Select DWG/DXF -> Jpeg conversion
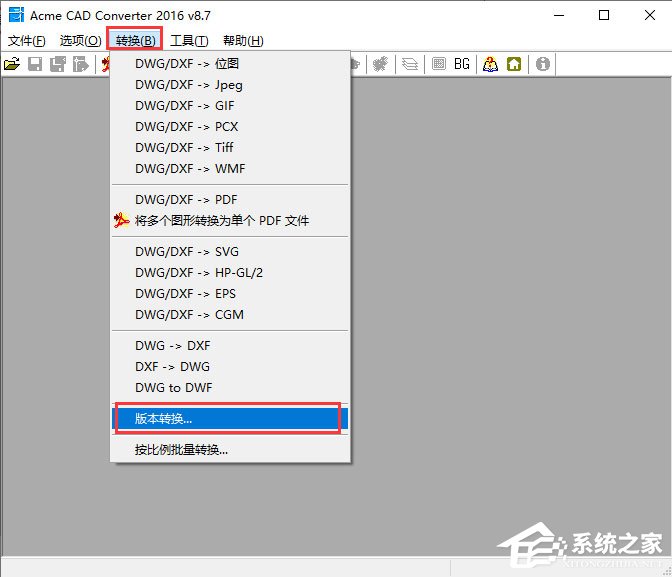The image size is (672, 577). pyautogui.click(x=230, y=85)
